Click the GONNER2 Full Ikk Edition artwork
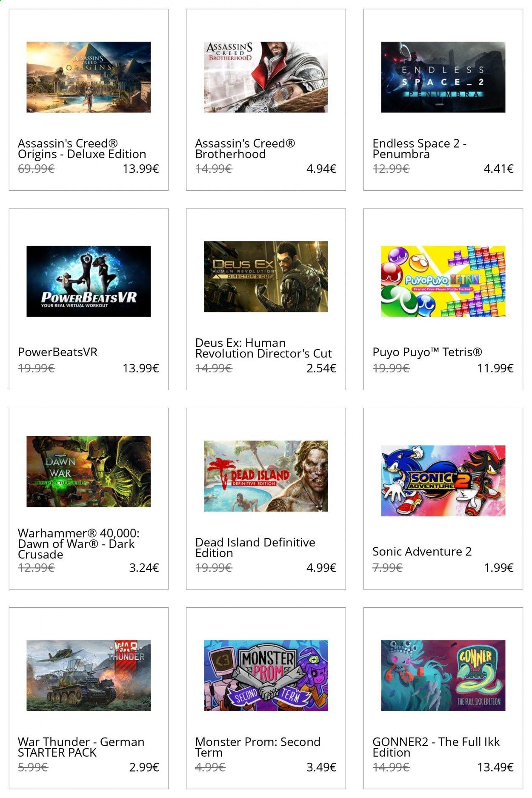 coord(443,675)
